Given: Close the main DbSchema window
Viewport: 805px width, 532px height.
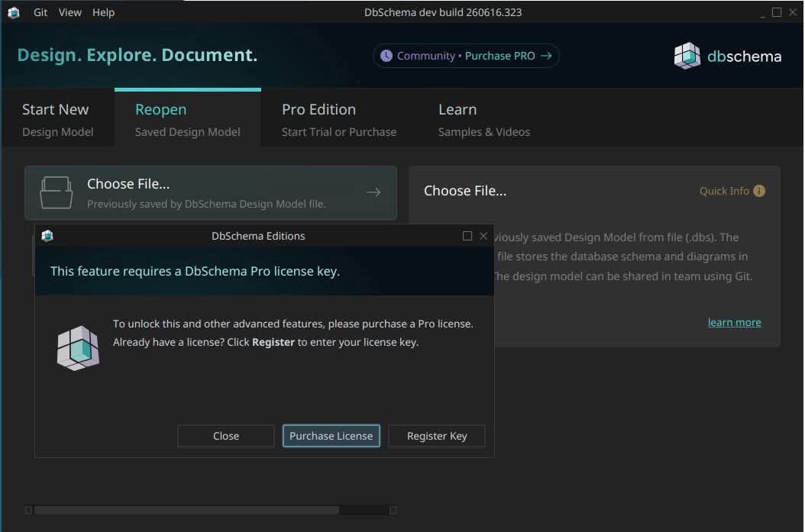Looking at the screenshot, I should coord(793,12).
